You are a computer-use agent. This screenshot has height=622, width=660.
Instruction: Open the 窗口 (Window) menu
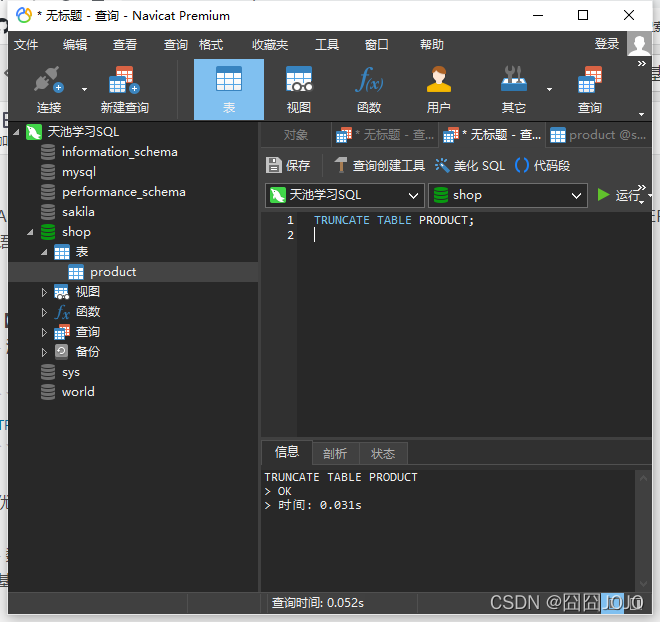click(377, 44)
